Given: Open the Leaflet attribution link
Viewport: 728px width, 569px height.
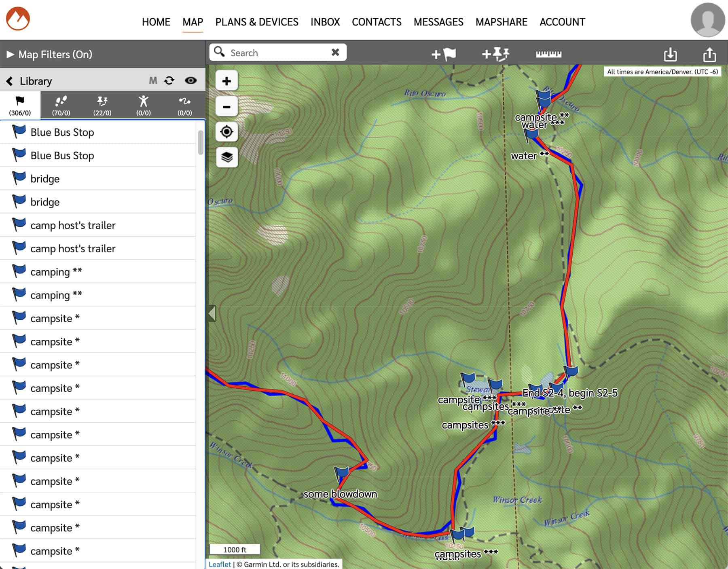Looking at the screenshot, I should click(x=220, y=564).
